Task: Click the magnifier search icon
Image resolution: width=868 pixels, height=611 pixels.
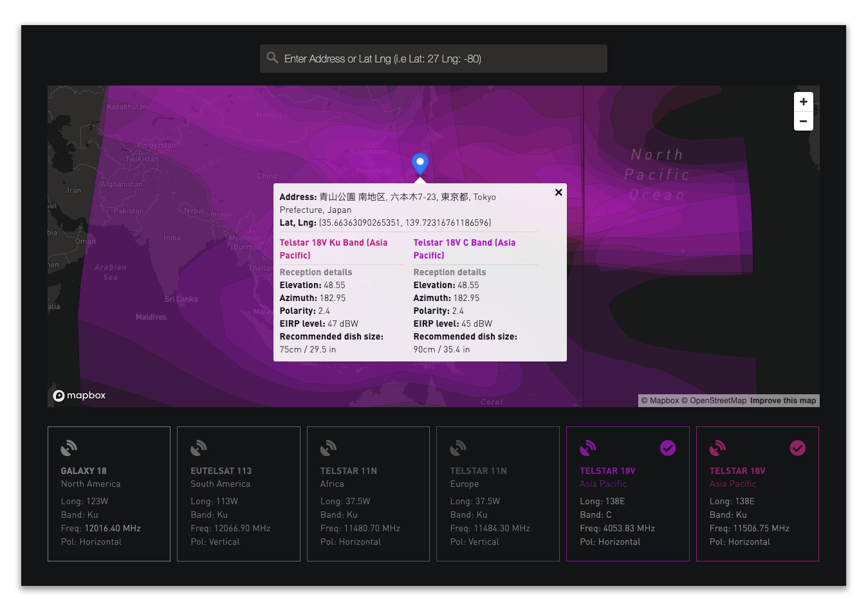Action: click(272, 58)
